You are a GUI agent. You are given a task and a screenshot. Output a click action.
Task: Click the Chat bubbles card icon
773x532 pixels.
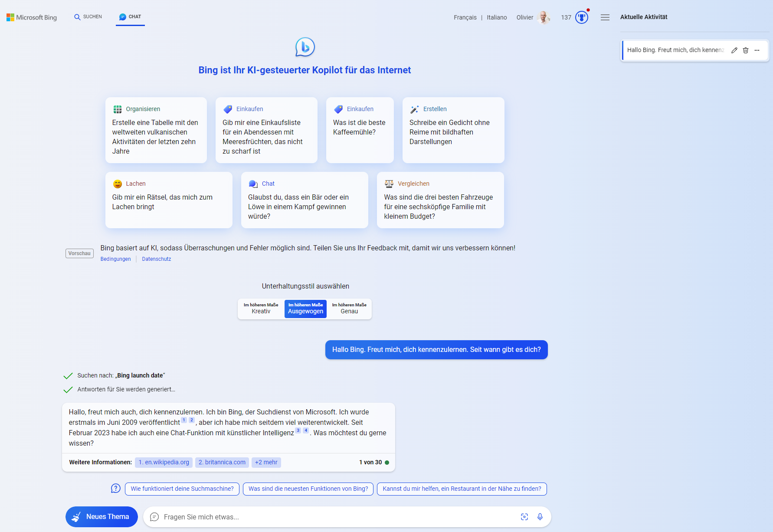(x=253, y=184)
